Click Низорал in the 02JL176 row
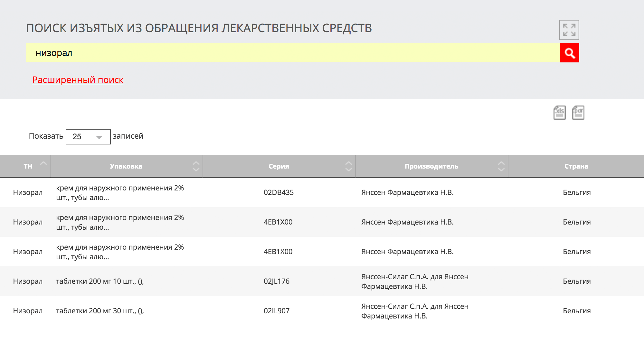The image size is (644, 341). click(28, 281)
